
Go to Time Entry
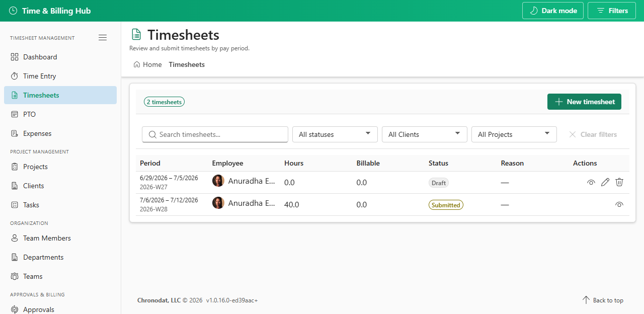(x=60, y=76)
